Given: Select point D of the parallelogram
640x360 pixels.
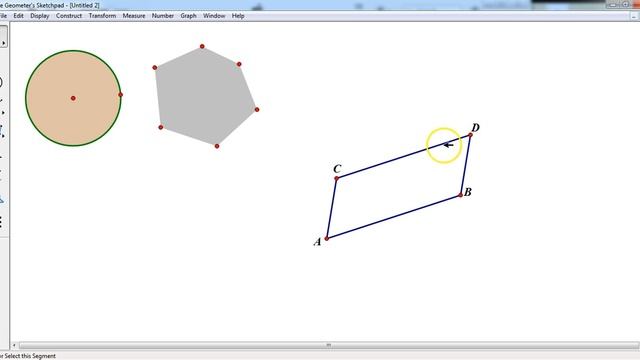Looking at the screenshot, I should point(470,135).
